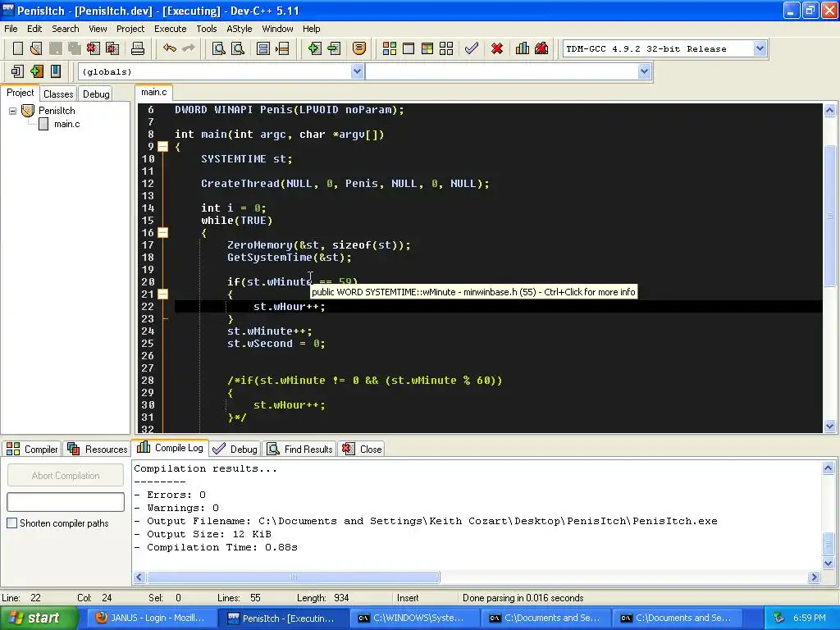Click the Remove from project icon
Screen dimensions: 840x630
pos(334,48)
